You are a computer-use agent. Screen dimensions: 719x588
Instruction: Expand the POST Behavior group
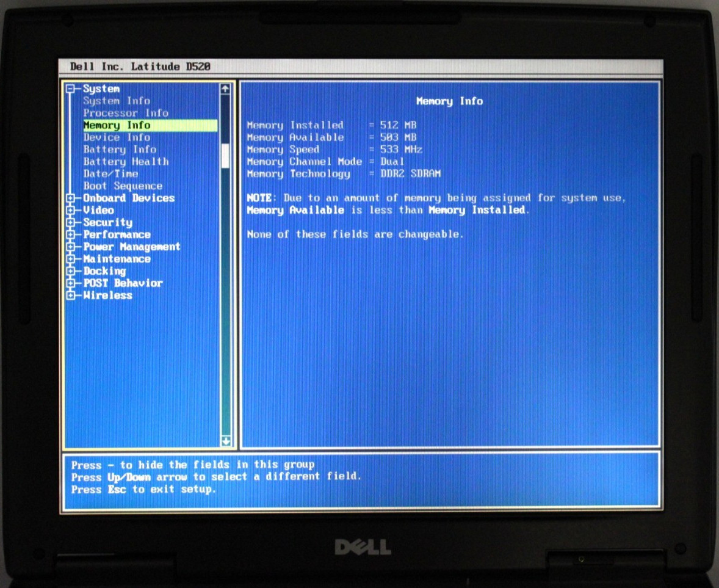point(70,283)
